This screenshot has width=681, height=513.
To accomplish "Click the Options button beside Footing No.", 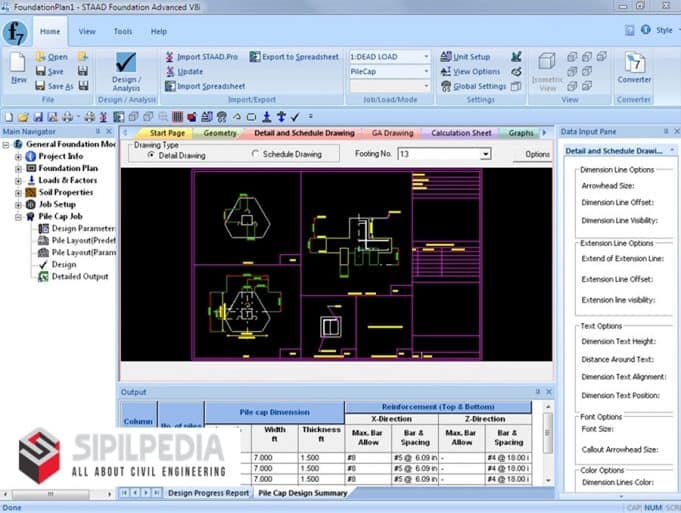I will click(x=537, y=154).
